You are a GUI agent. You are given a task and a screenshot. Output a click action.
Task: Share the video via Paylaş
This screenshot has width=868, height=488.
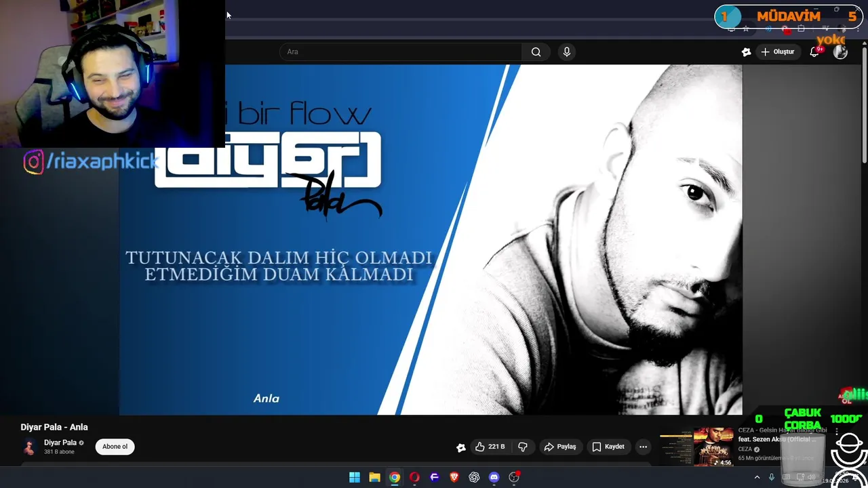click(x=560, y=447)
